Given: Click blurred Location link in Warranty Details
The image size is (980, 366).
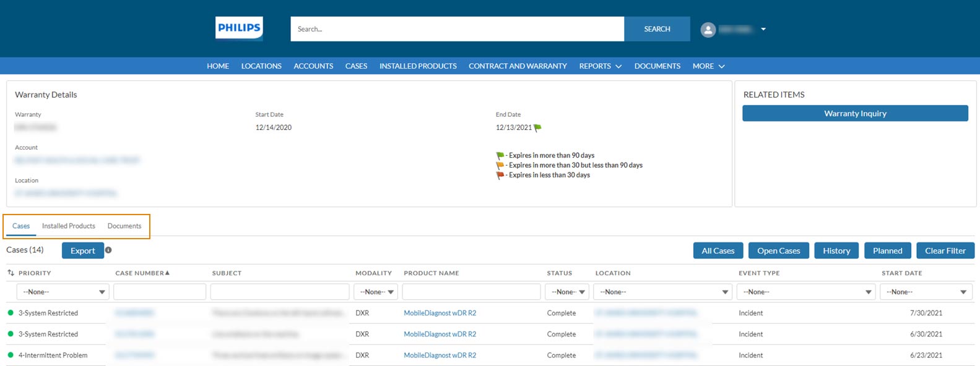Looking at the screenshot, I should 66,193.
